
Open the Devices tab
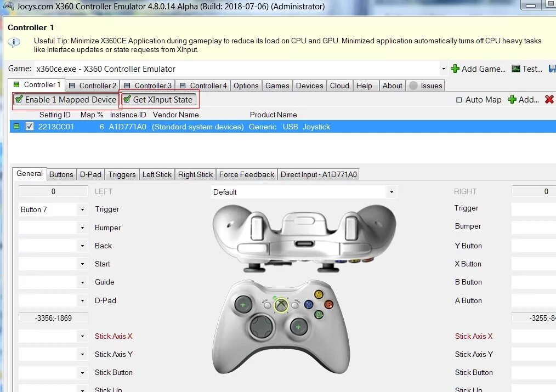[310, 86]
